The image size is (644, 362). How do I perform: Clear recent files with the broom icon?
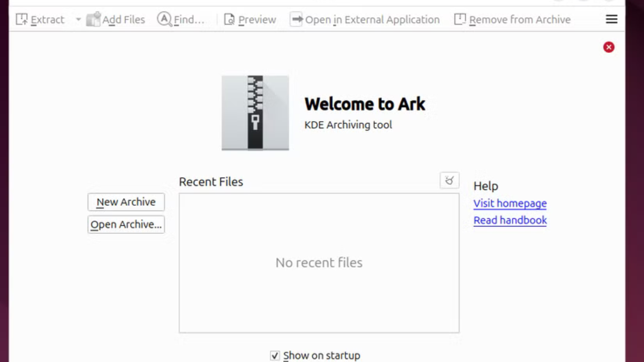[449, 180]
